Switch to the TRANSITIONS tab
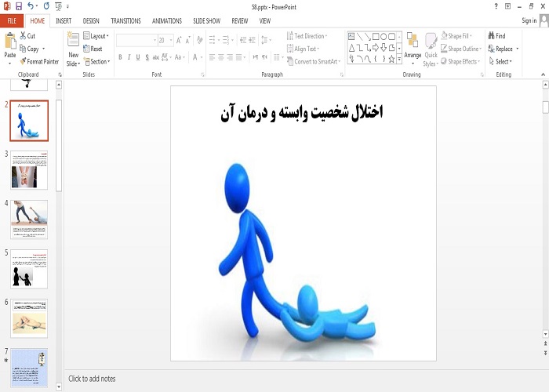 (x=125, y=20)
